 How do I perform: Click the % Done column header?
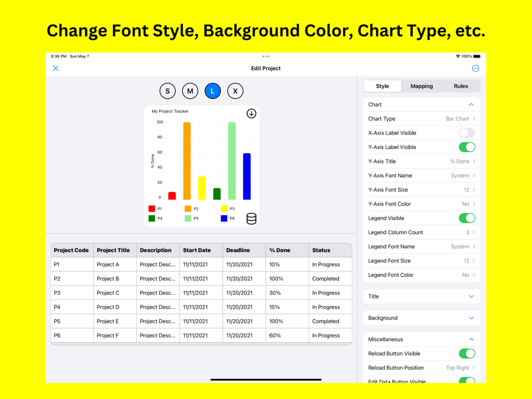click(x=287, y=251)
